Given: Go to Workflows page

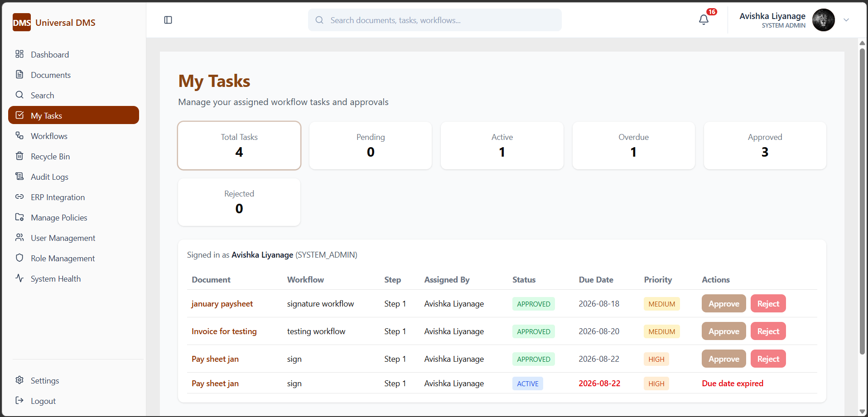Looking at the screenshot, I should (73, 136).
